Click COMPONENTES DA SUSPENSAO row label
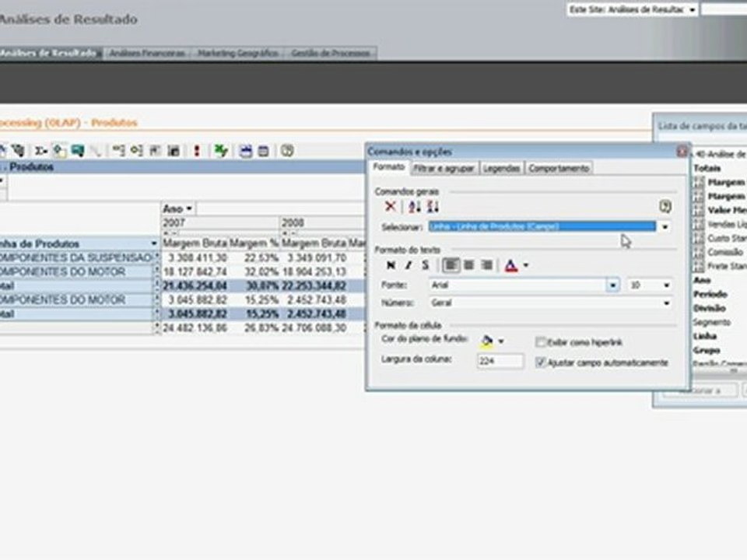Screen dimensions: 747x560 (x=75, y=257)
